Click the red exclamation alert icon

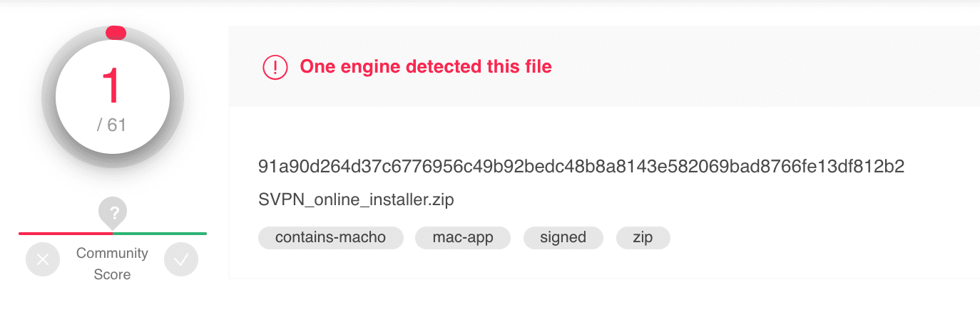coord(275,67)
